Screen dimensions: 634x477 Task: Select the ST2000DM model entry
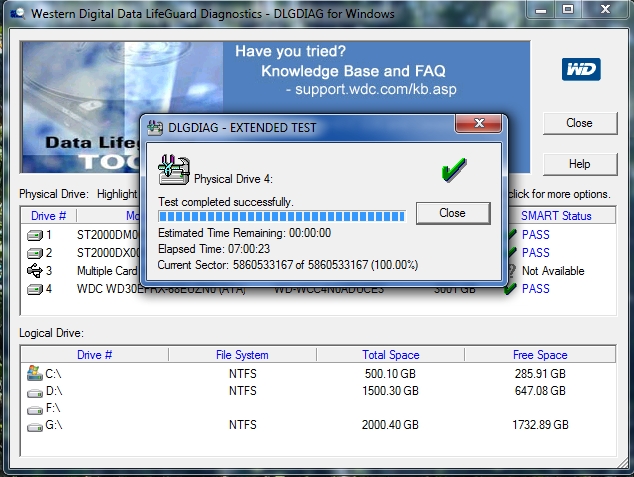pos(108,235)
